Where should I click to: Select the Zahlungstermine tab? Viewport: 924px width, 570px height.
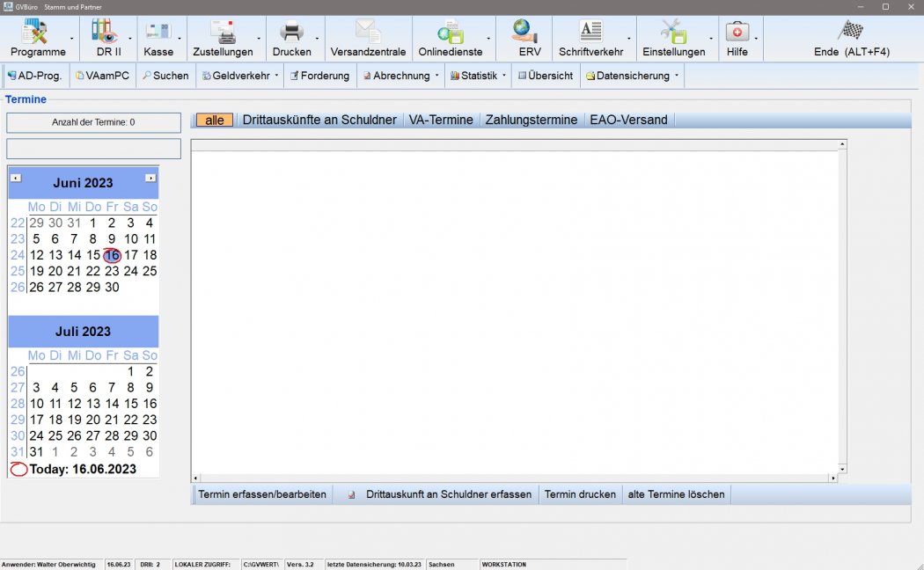coord(532,120)
